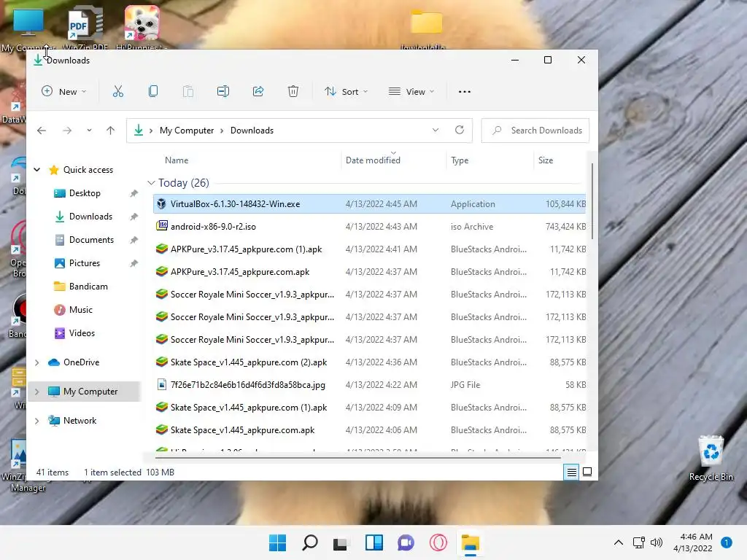Select 7f26e71b2c84e6b16d4f6d3fd8a58bca.jpg file

(x=370, y=385)
